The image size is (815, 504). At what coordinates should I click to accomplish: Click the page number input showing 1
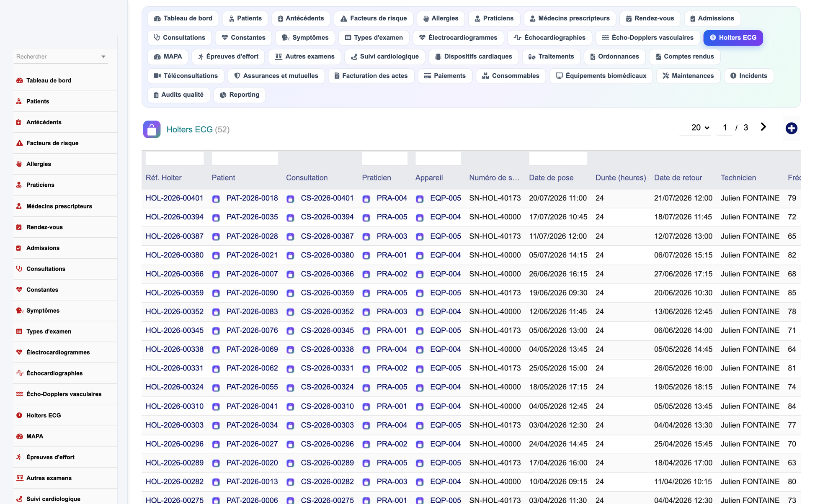tap(725, 128)
